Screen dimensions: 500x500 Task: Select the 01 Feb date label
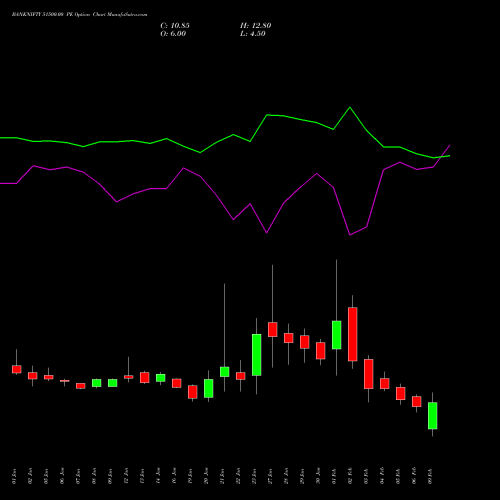(334, 476)
